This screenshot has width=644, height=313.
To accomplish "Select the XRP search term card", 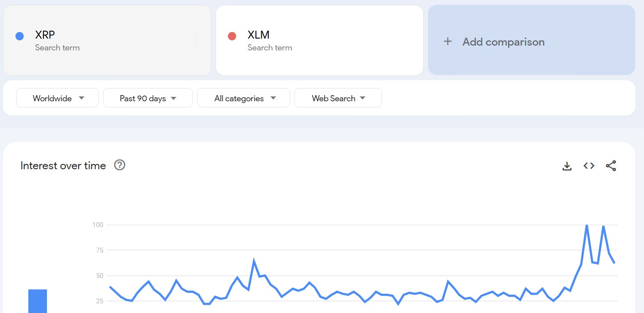I will coord(107,40).
